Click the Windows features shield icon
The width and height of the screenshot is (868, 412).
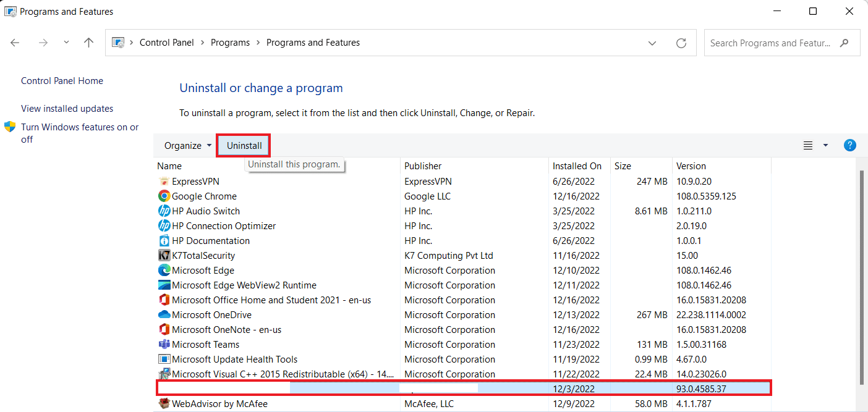click(10, 127)
